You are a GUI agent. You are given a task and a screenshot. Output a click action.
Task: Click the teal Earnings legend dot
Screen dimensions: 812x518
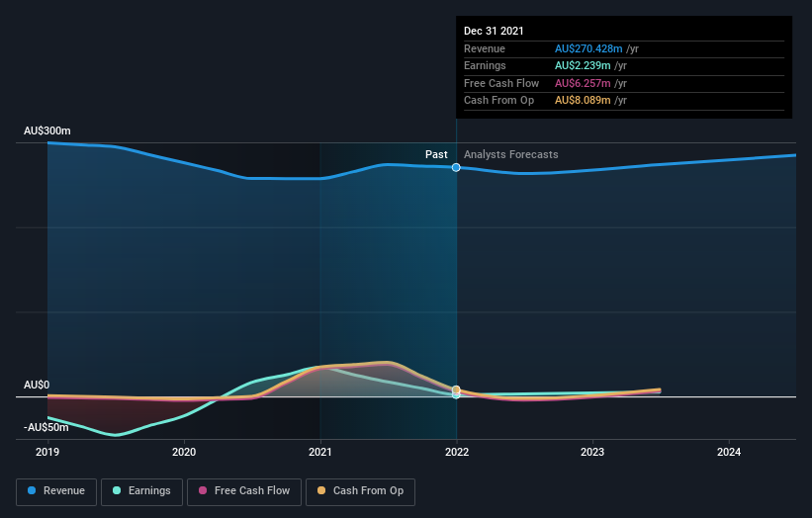pyautogui.click(x=117, y=490)
